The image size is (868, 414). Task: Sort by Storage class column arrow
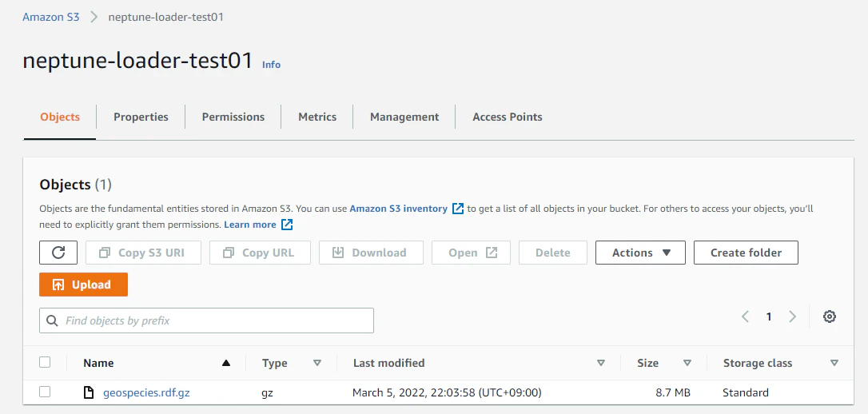834,363
